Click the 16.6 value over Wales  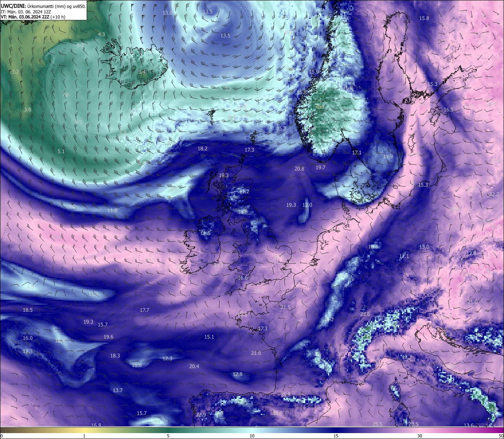[243, 278]
